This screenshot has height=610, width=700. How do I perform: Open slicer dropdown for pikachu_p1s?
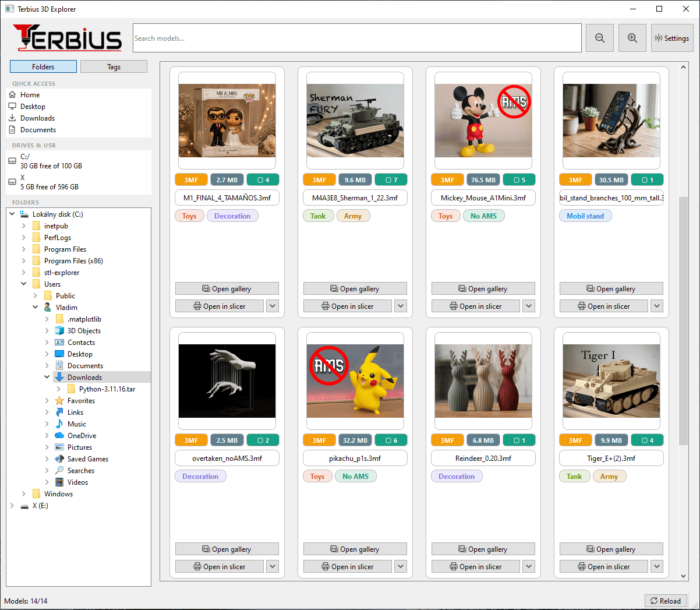[401, 566]
